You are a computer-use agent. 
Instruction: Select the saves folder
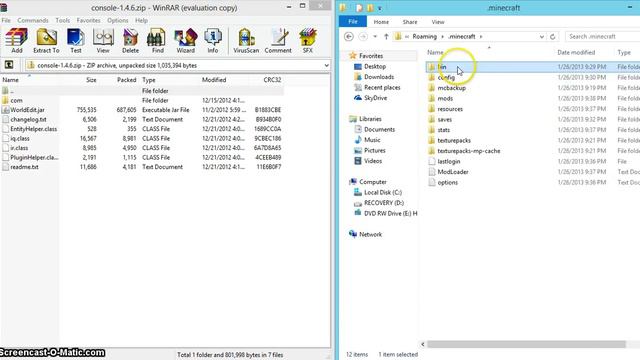tap(444, 120)
